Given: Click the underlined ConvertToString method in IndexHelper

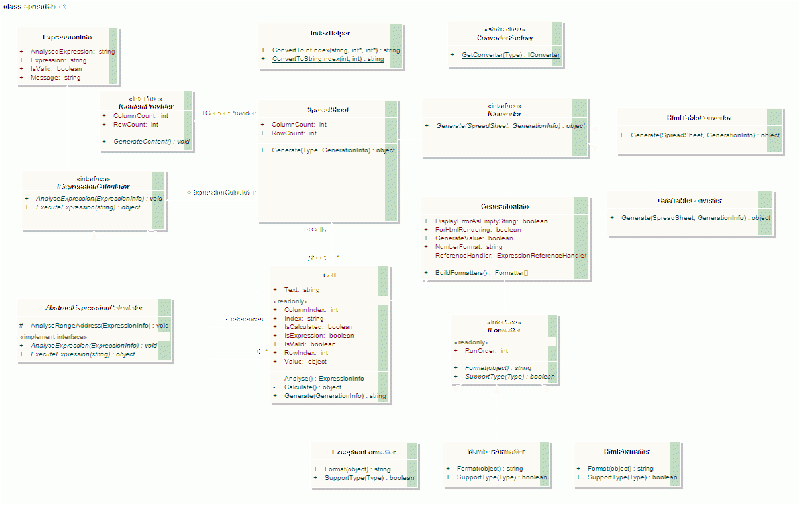Looking at the screenshot, I should (327, 60).
